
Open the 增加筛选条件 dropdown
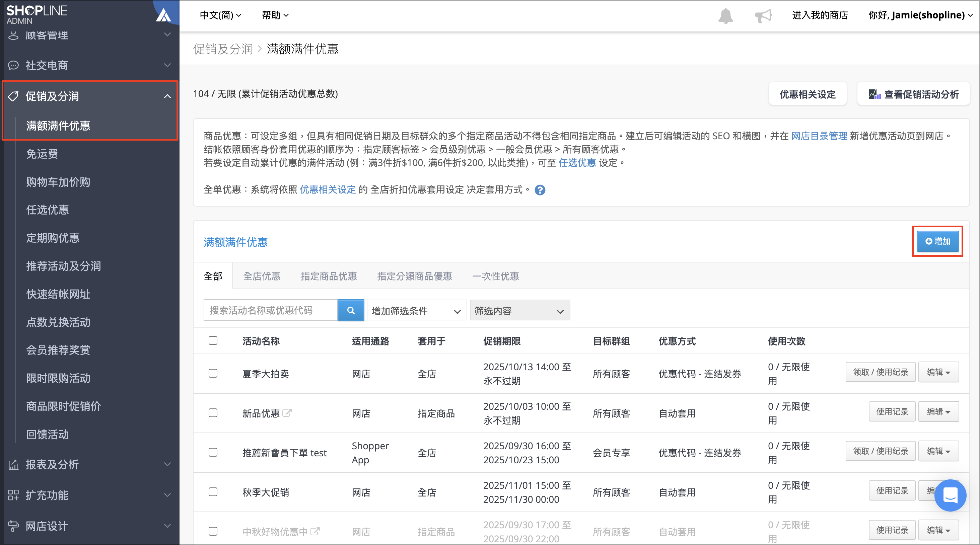coord(417,310)
